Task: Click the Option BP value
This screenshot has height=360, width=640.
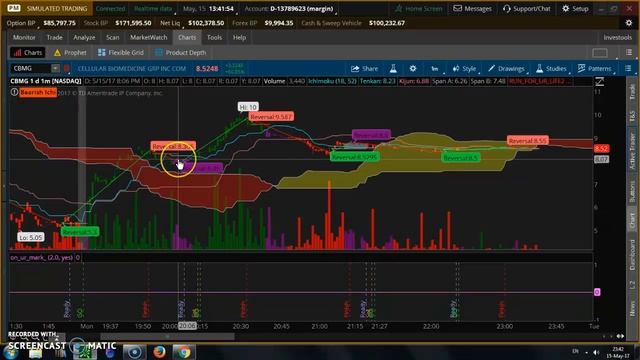Action: (x=60, y=23)
